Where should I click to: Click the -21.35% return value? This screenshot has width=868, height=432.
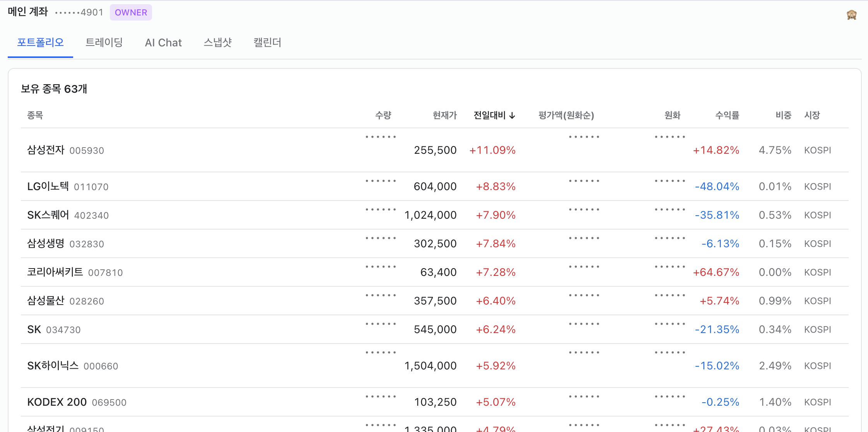(x=717, y=329)
